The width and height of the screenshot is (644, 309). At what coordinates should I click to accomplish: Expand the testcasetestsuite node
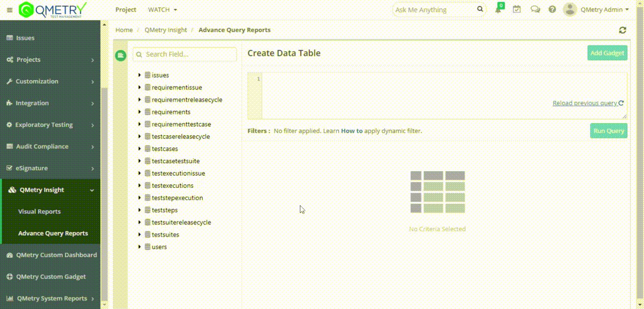click(x=139, y=161)
